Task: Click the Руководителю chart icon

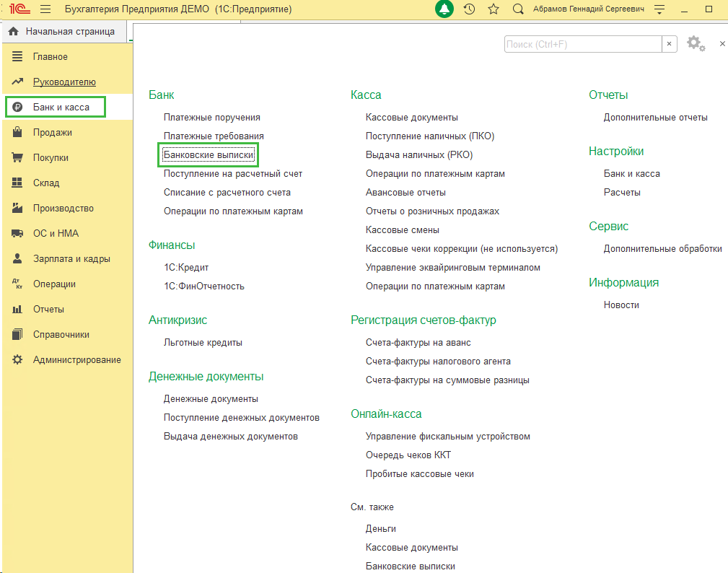Action: 17,82
